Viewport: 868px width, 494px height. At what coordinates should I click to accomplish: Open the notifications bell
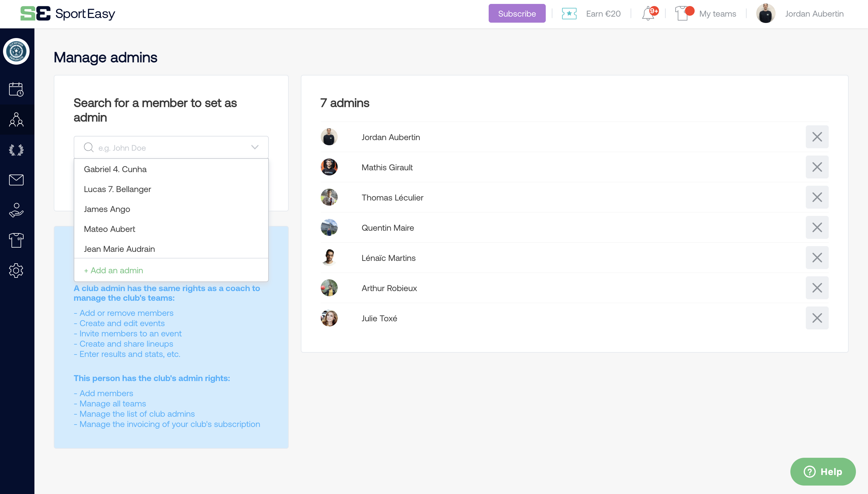[648, 14]
